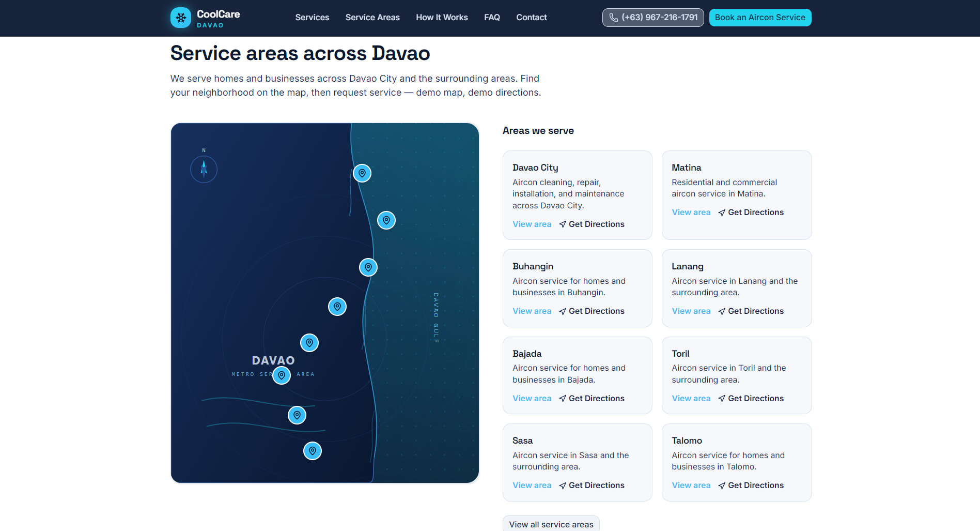
Task: Click the directions arrow icon for Matina
Action: pyautogui.click(x=722, y=213)
